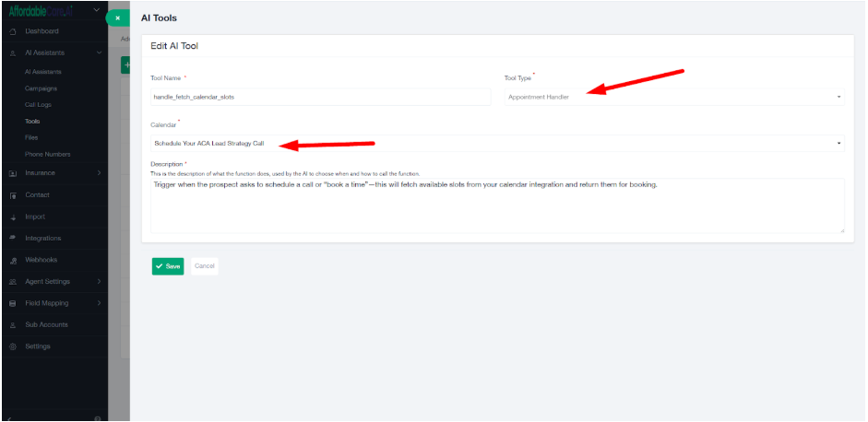This screenshot has width=868, height=422.
Task: Click the Dashboard icon in sidebar
Action: [13, 32]
